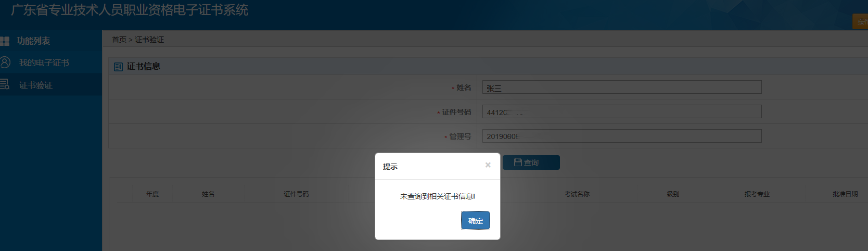The width and height of the screenshot is (868, 251).
Task: Click the orange button at top right
Action: tap(860, 21)
